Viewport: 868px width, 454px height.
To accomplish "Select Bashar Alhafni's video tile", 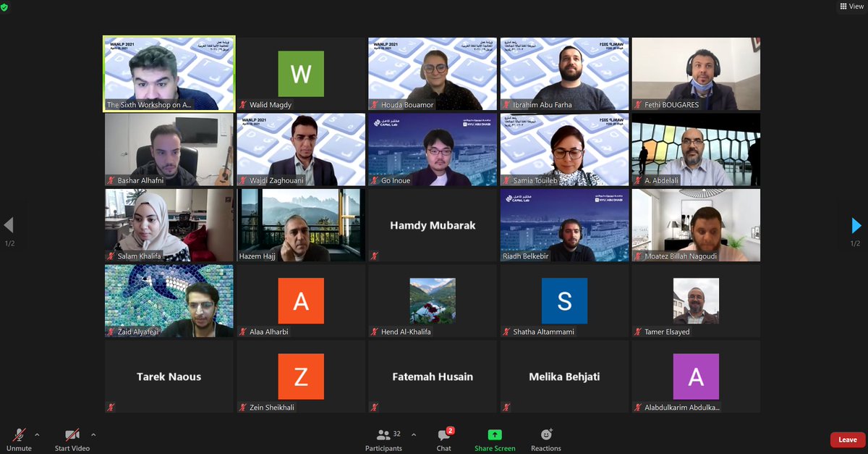I will [x=169, y=149].
